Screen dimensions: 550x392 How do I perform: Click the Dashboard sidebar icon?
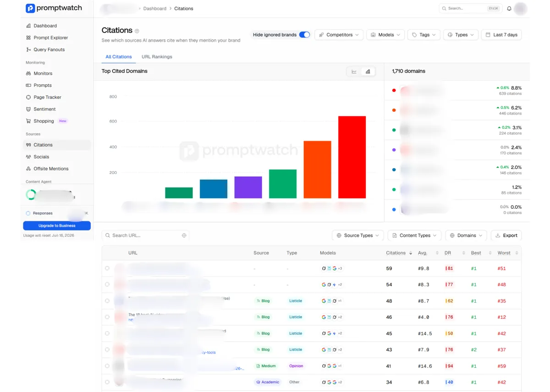pyautogui.click(x=28, y=26)
